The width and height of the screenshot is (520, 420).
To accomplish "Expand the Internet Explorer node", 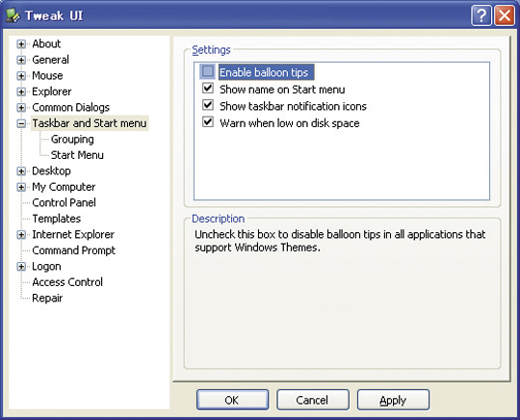I will (x=21, y=235).
